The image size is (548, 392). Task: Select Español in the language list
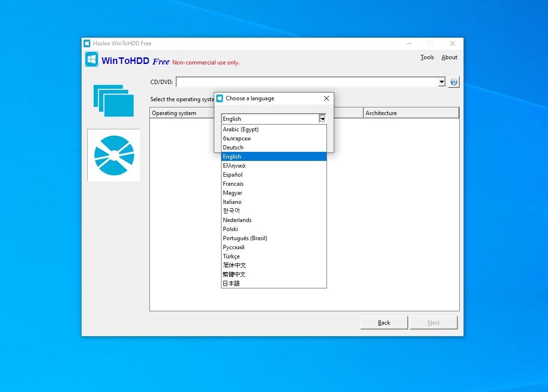(274, 175)
